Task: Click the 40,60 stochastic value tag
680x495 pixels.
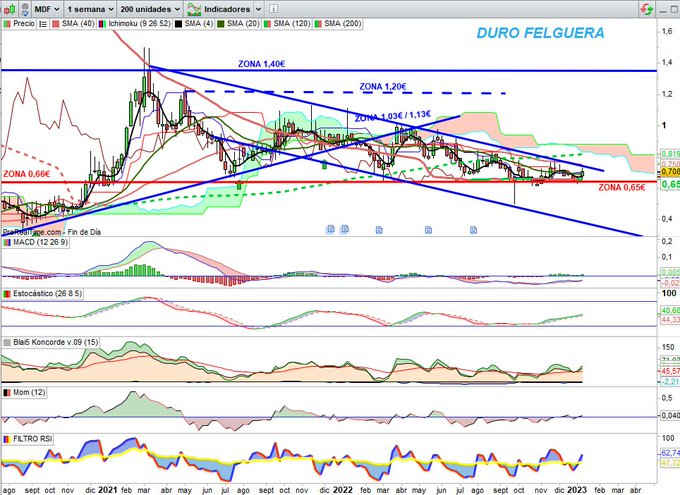Action: tap(670, 311)
